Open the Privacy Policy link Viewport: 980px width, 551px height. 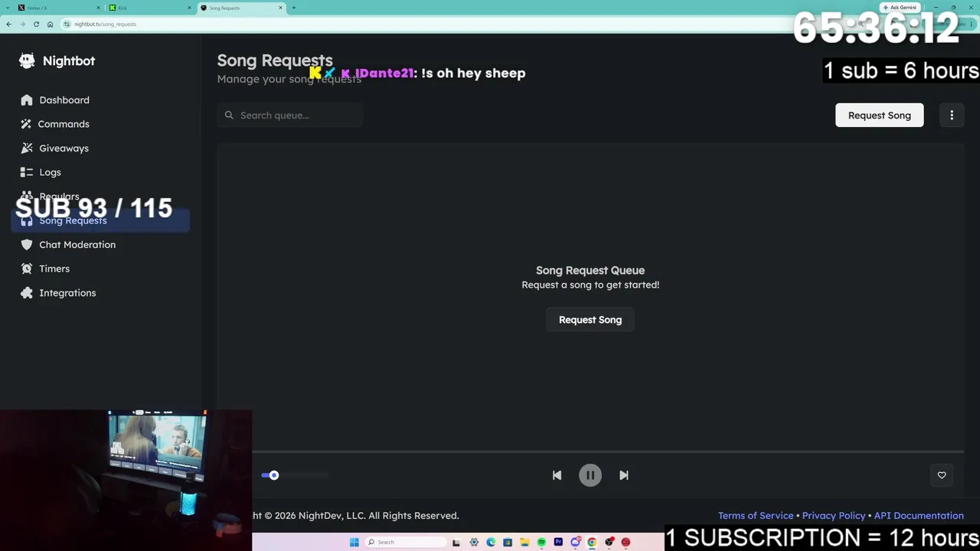(834, 516)
